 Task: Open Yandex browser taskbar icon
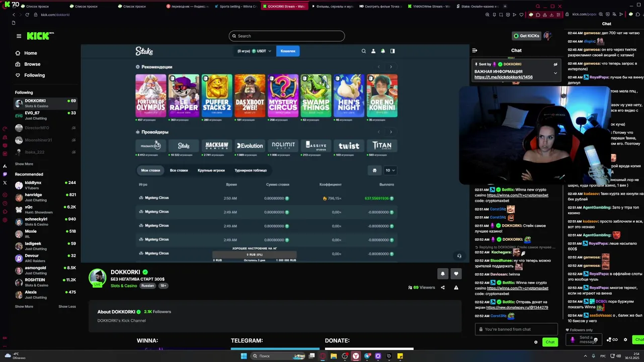[356, 356]
